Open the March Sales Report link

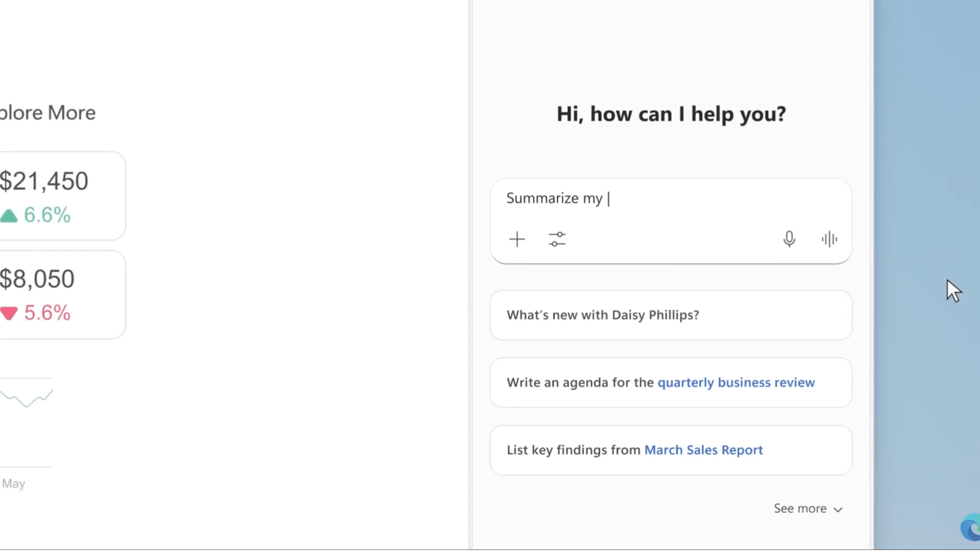pyautogui.click(x=703, y=450)
